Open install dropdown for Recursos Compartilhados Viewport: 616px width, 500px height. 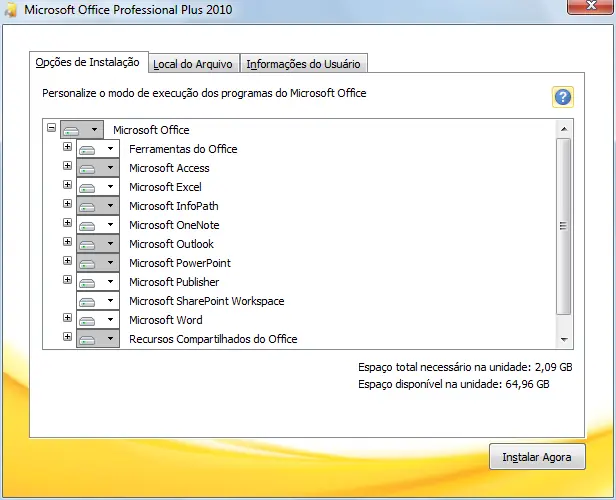(98, 339)
